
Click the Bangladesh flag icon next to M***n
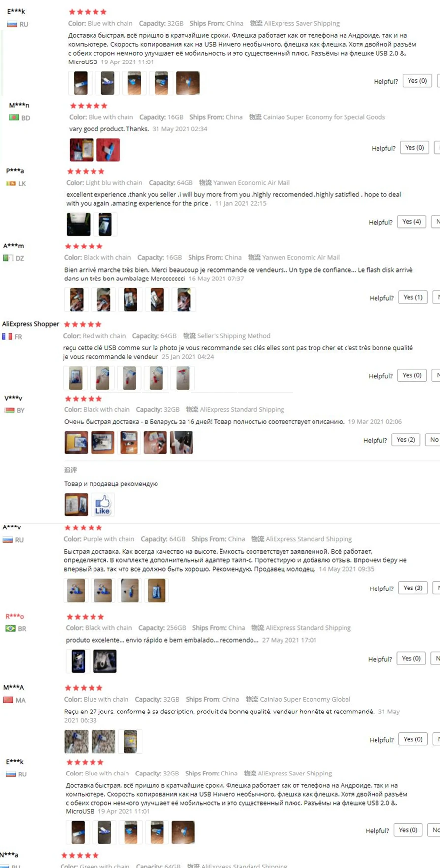pyautogui.click(x=14, y=118)
